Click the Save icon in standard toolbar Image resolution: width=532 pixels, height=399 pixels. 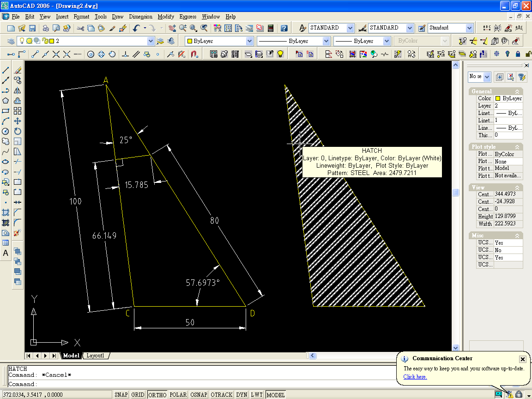pos(32,28)
